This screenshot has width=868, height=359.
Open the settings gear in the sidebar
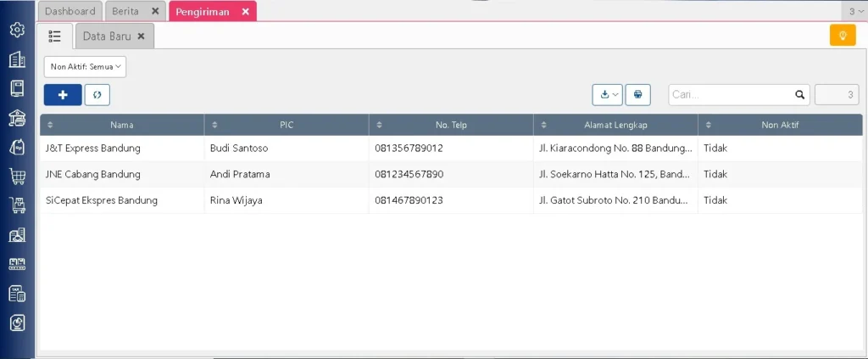click(18, 30)
